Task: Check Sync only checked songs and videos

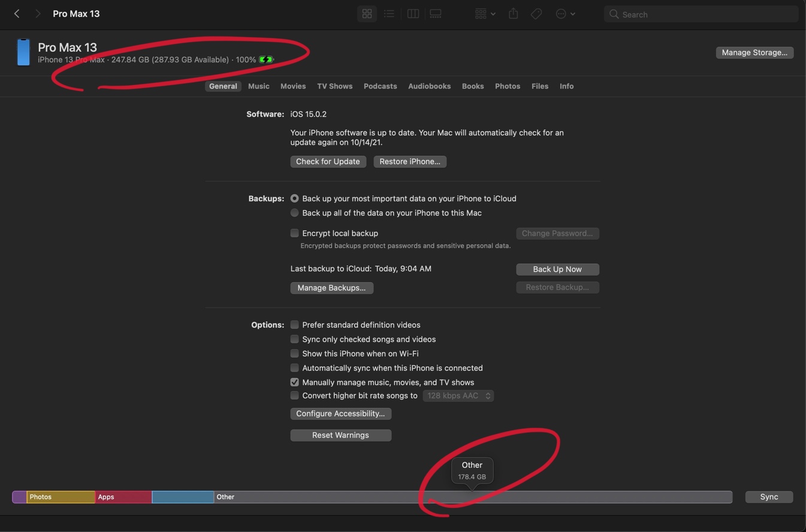Action: point(294,339)
